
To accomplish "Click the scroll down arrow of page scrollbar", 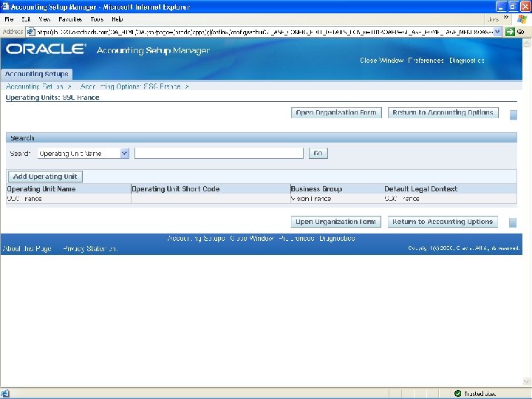I will (527, 382).
